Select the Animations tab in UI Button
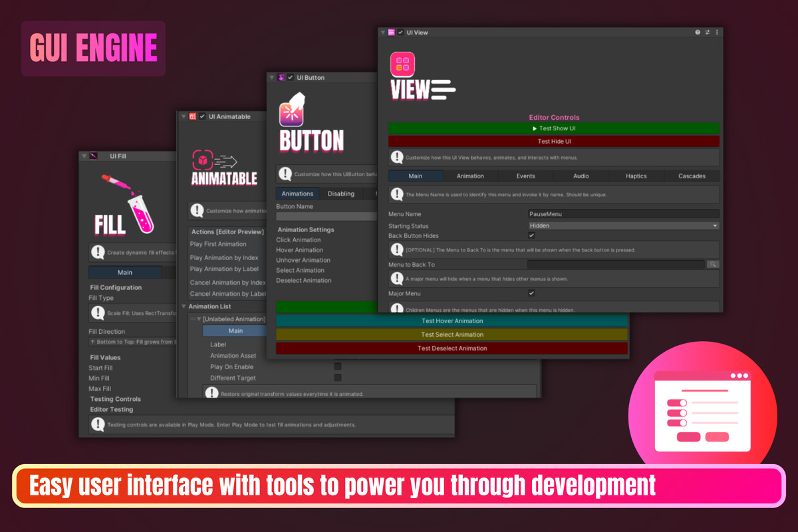The height and width of the screenshot is (532, 798). pos(297,194)
